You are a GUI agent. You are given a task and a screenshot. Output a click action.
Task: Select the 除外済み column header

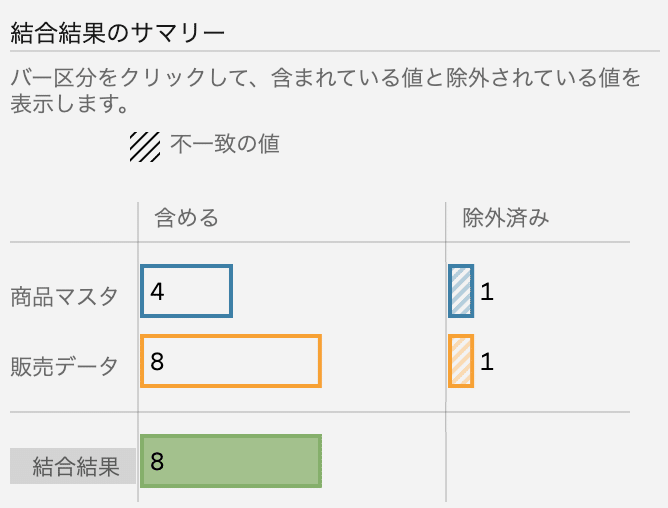[x=506, y=218]
